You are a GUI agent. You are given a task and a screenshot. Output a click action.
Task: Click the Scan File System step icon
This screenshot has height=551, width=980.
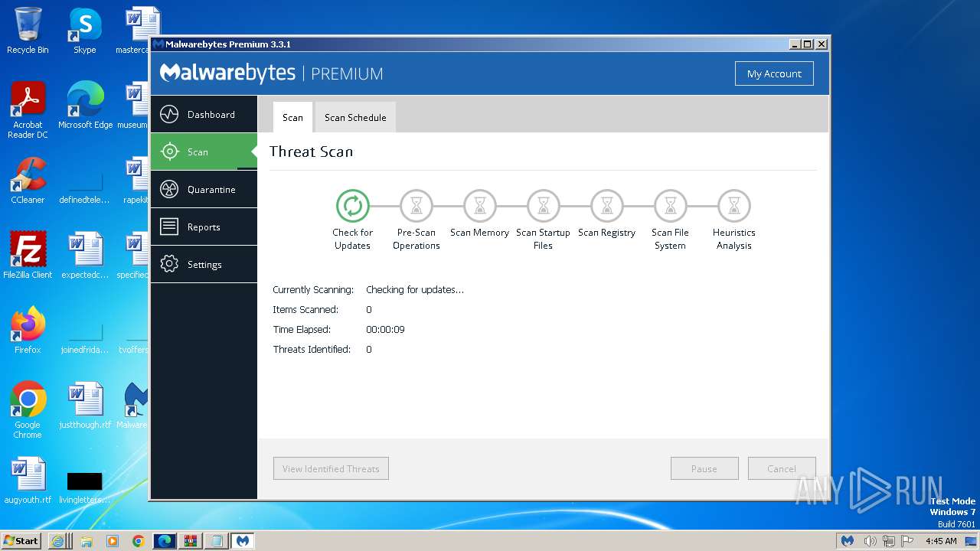(x=671, y=206)
